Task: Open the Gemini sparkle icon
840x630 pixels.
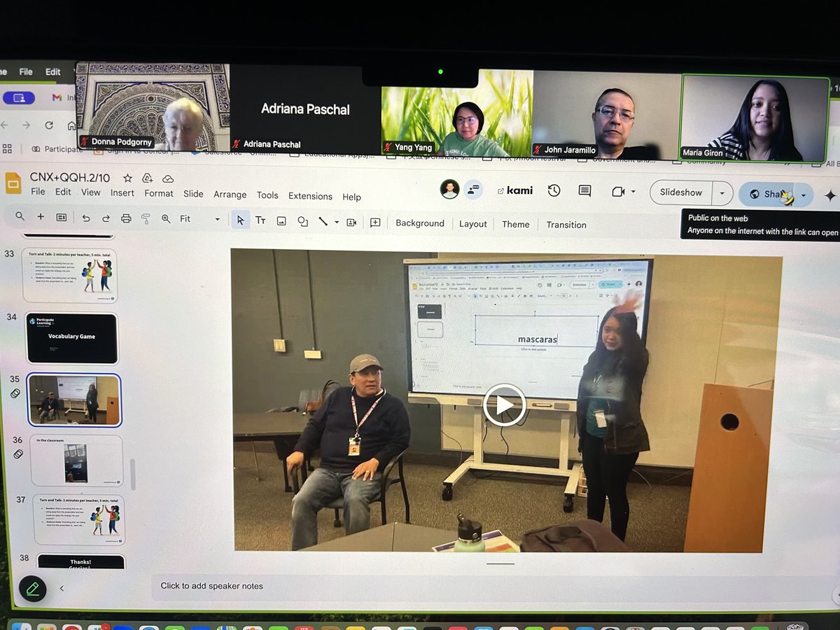Action: [x=830, y=196]
